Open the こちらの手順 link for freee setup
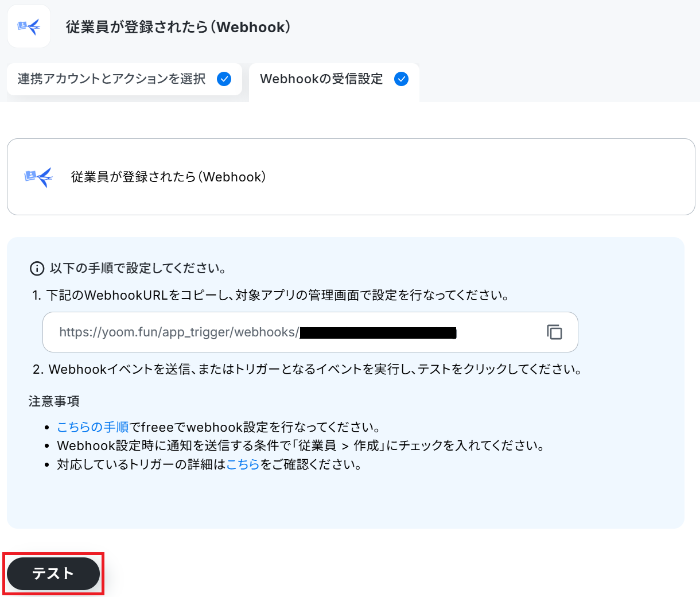Viewport: 700px width, 597px height. coord(93,427)
